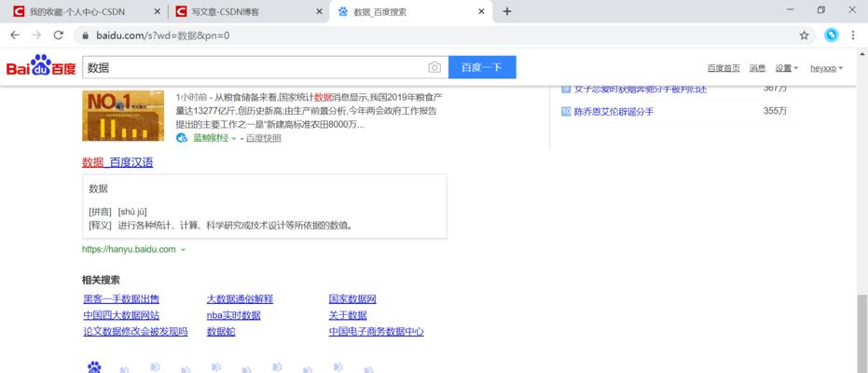The height and width of the screenshot is (373, 868).
Task: Click the 相关搜索 heading text
Action: (x=101, y=281)
